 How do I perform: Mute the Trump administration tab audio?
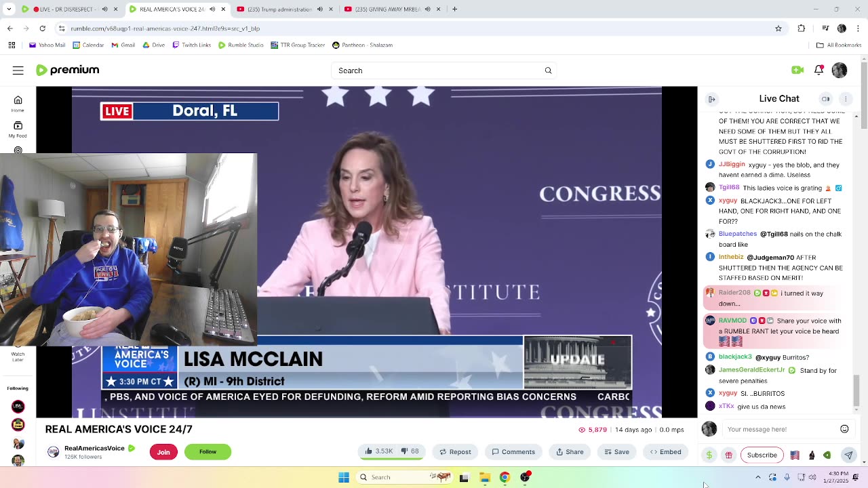pos(319,9)
